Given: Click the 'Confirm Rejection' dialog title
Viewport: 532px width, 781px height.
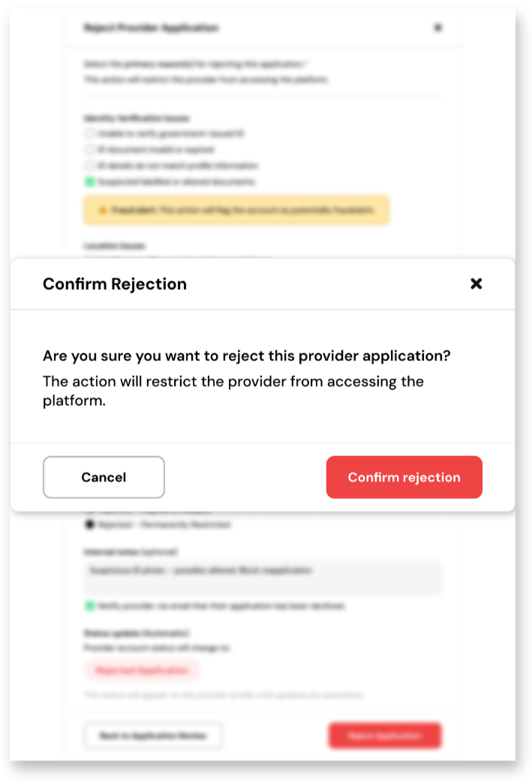Looking at the screenshot, I should pyautogui.click(x=115, y=284).
